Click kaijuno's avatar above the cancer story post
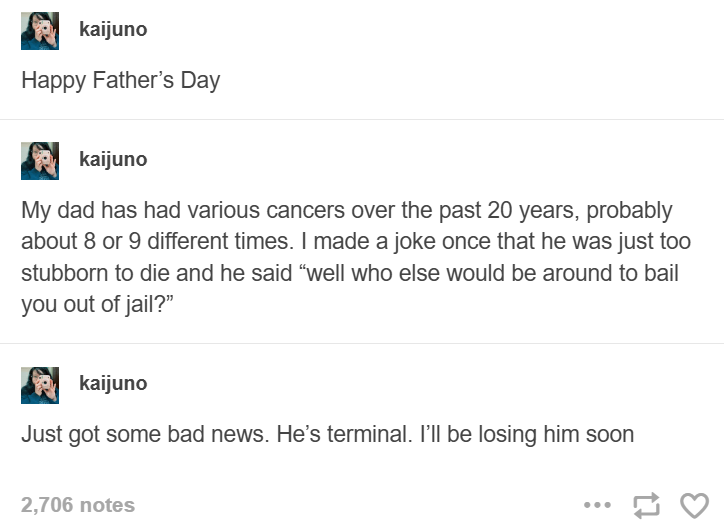Viewport: 724px width, 525px height. point(40,161)
